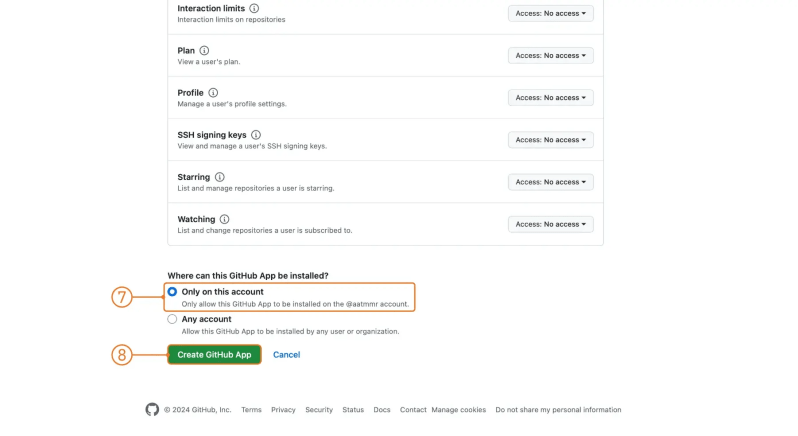This screenshot has height=436, width=798.
Task: Click the SSH signing keys heading text
Action: pos(212,135)
